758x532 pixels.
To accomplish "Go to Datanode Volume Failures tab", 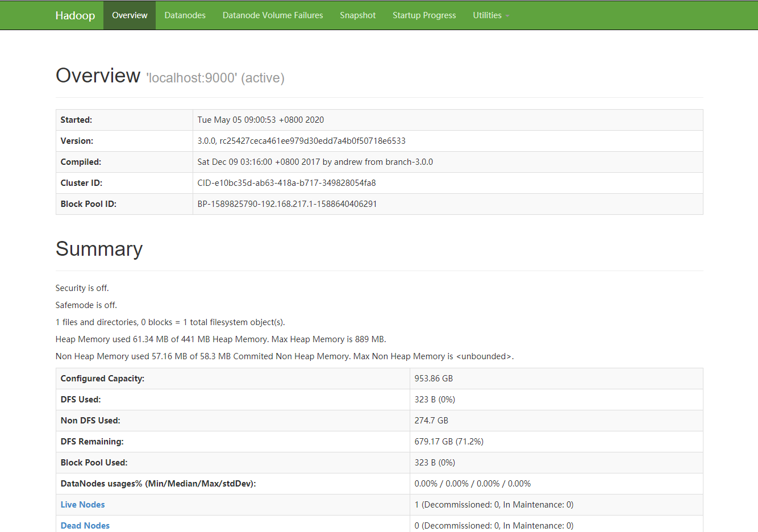I will [273, 15].
